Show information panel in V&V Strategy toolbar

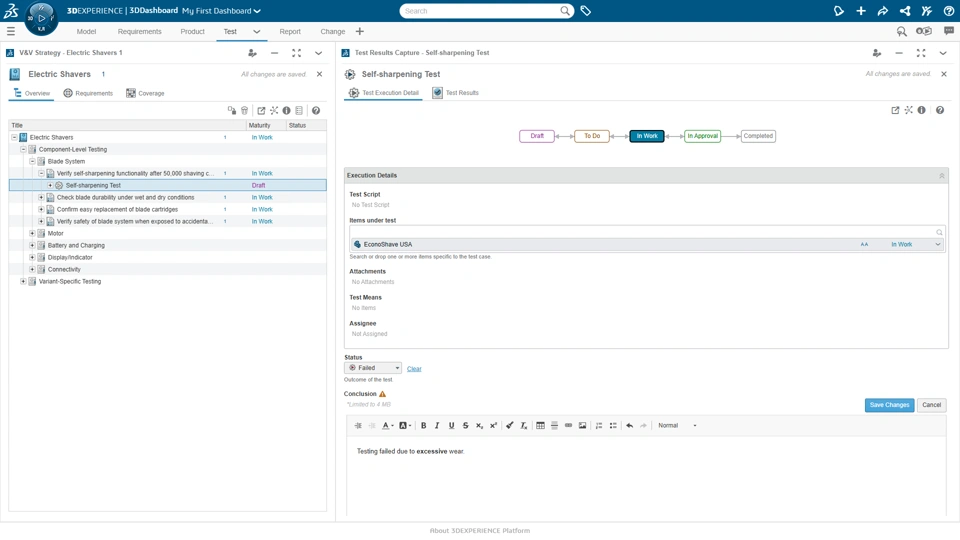tap(286, 110)
